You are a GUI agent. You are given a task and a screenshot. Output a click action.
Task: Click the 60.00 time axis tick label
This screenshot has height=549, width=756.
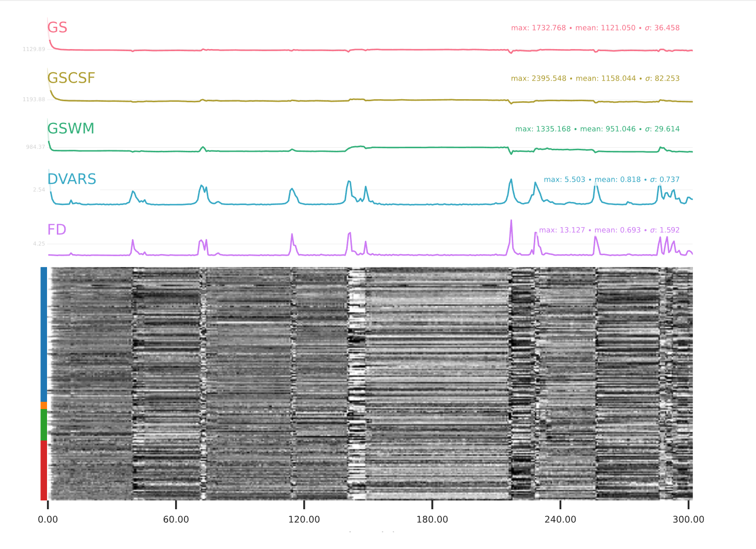tap(176, 520)
